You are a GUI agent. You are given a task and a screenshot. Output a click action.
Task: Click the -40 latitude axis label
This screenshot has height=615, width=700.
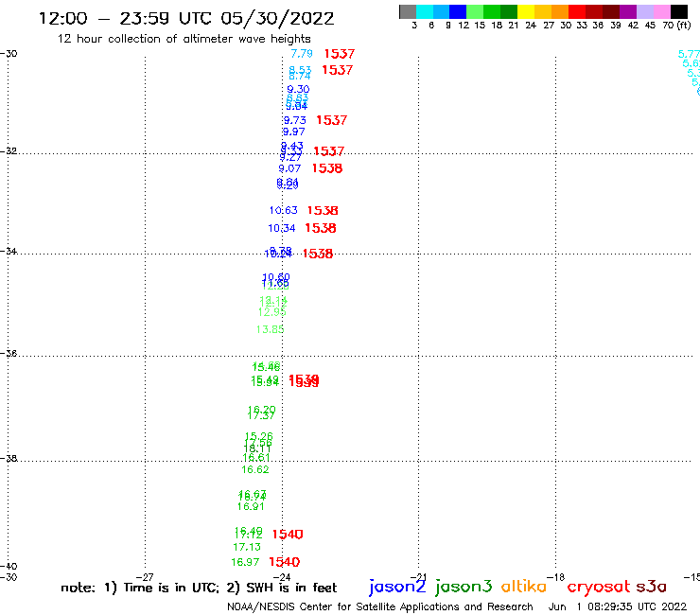(9, 567)
